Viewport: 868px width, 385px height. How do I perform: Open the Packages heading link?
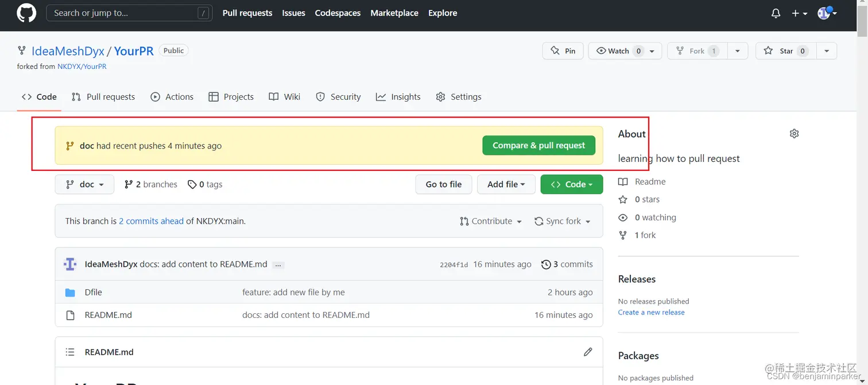point(638,356)
